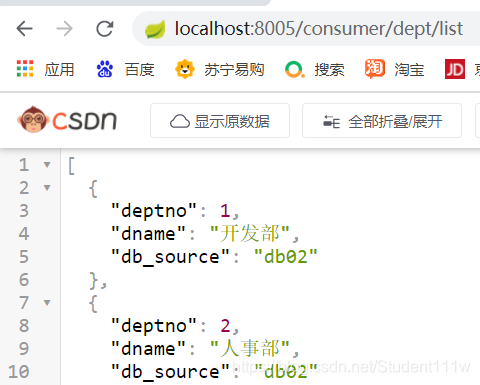Viewport: 480px width, 385px height.
Task: Click the green circle 搜索 bookmark icon
Action: pos(295,69)
